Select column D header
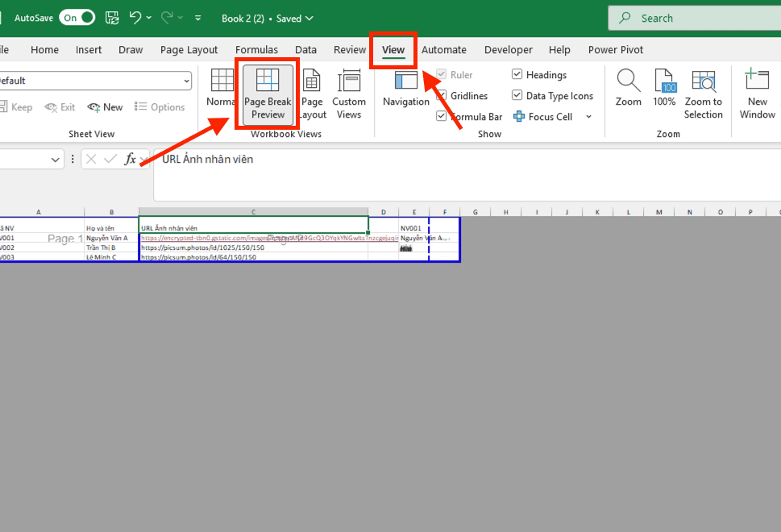Viewport: 781px width, 532px height. point(383,212)
